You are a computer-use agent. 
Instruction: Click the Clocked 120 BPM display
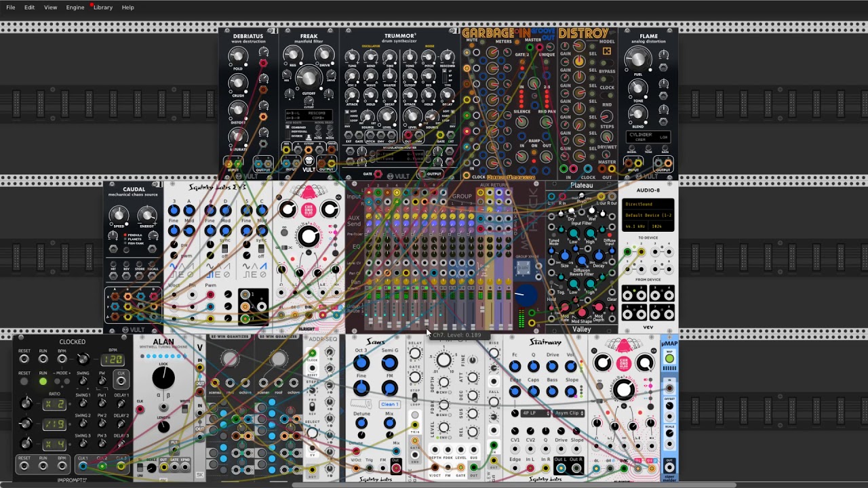pyautogui.click(x=113, y=360)
